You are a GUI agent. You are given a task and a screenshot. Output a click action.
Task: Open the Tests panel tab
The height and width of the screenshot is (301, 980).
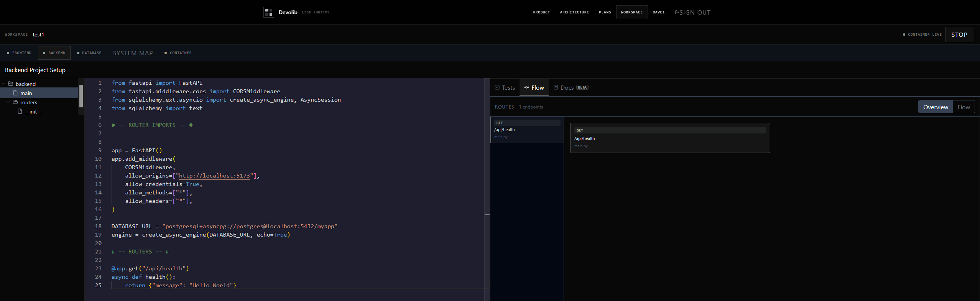pyautogui.click(x=505, y=87)
